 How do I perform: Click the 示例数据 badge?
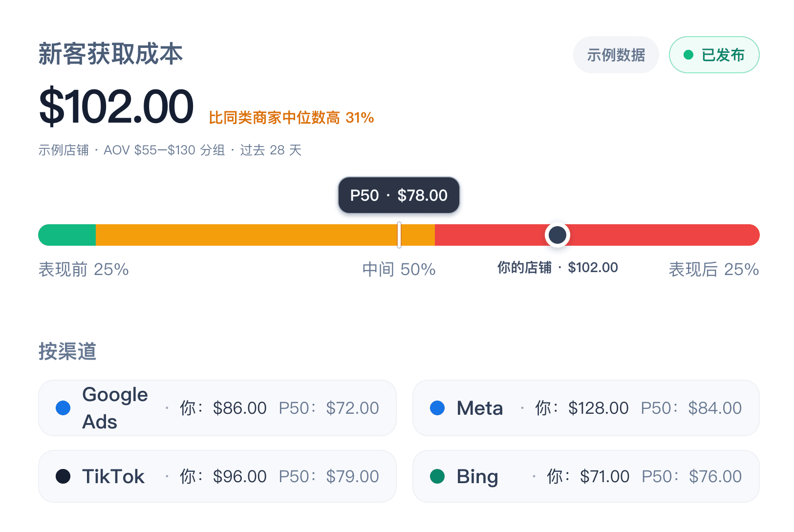click(x=616, y=55)
